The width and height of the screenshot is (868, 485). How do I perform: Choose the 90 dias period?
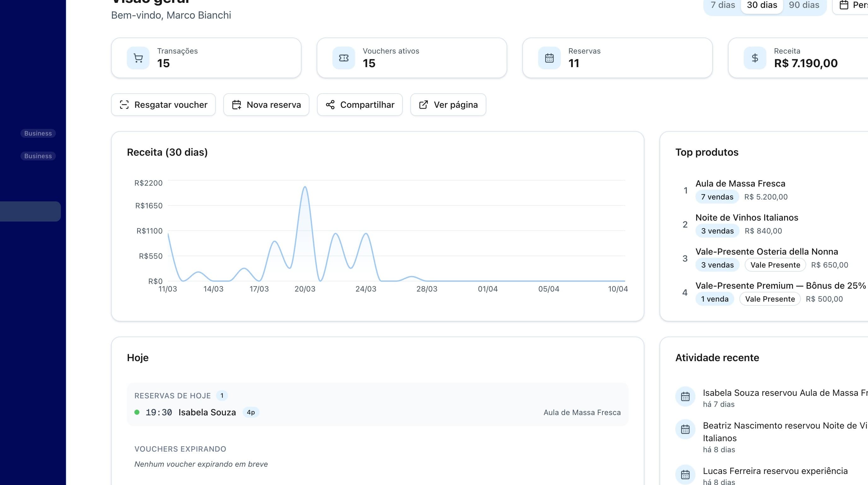pyautogui.click(x=804, y=5)
